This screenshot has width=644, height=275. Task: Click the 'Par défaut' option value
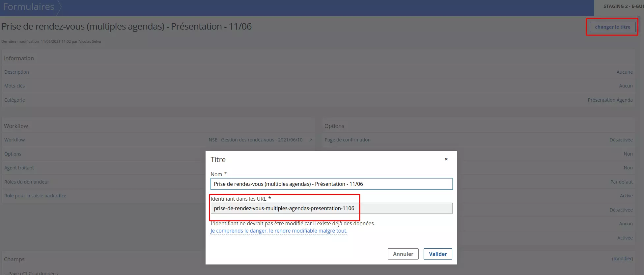(621, 182)
